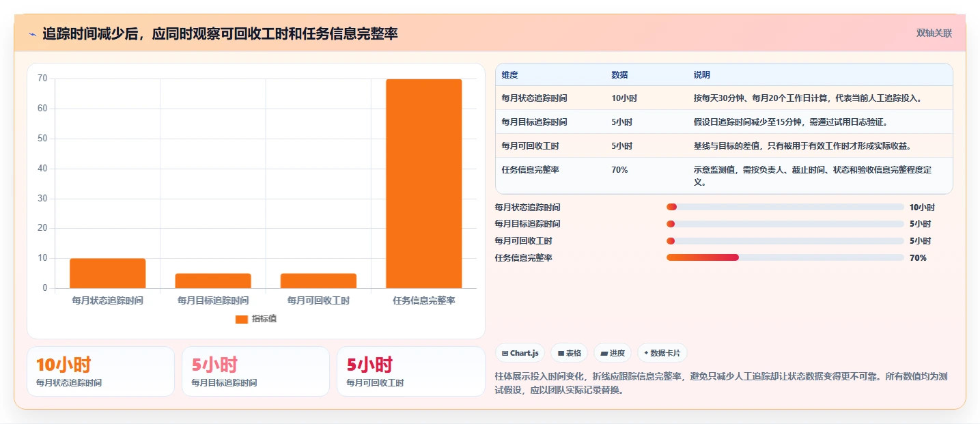Viewport: 980px width, 424px height.
Task: Click the 数据 table column header
Action: (619, 75)
